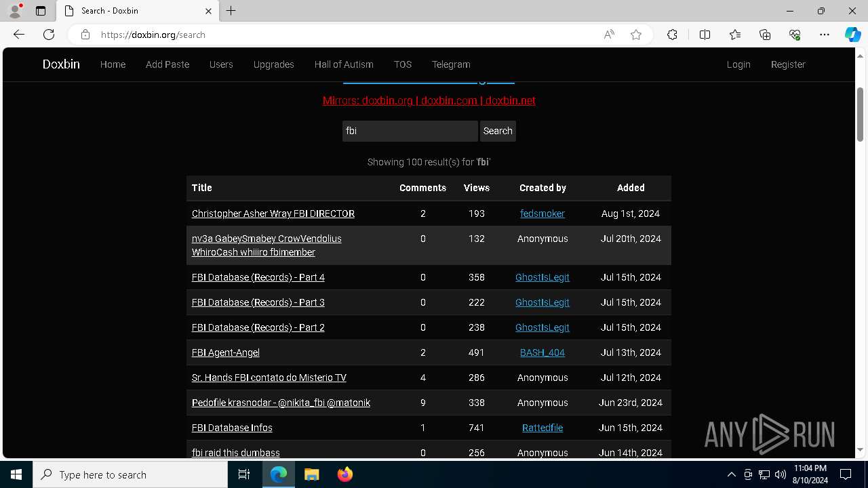This screenshot has height=488, width=868.
Task: Open GhostIsLegit profile in Part 4 row
Action: point(542,277)
